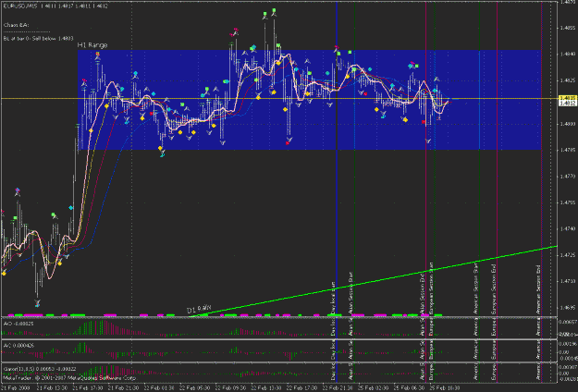This screenshot has height=392, width=578.
Task: Select price scale value 1.4800
Action: click(568, 124)
